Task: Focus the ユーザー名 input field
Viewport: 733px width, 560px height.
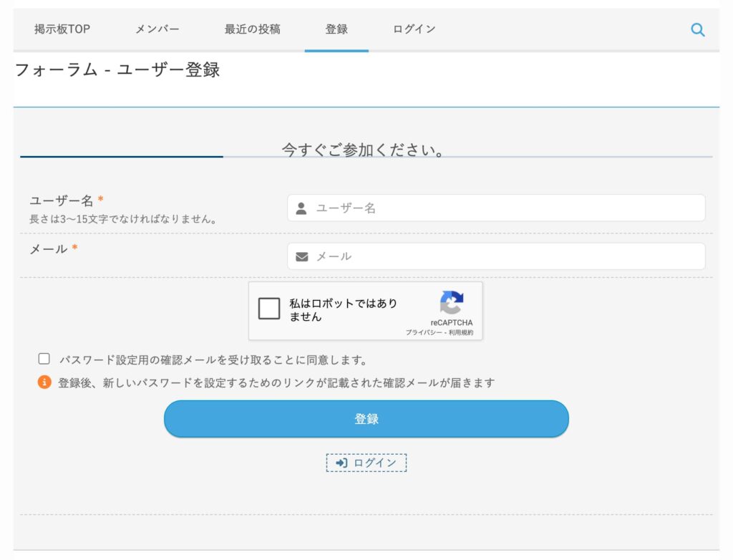Action: point(501,208)
